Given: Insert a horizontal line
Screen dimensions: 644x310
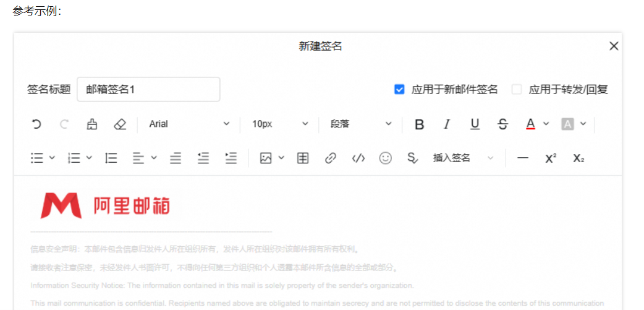Looking at the screenshot, I should point(523,158).
